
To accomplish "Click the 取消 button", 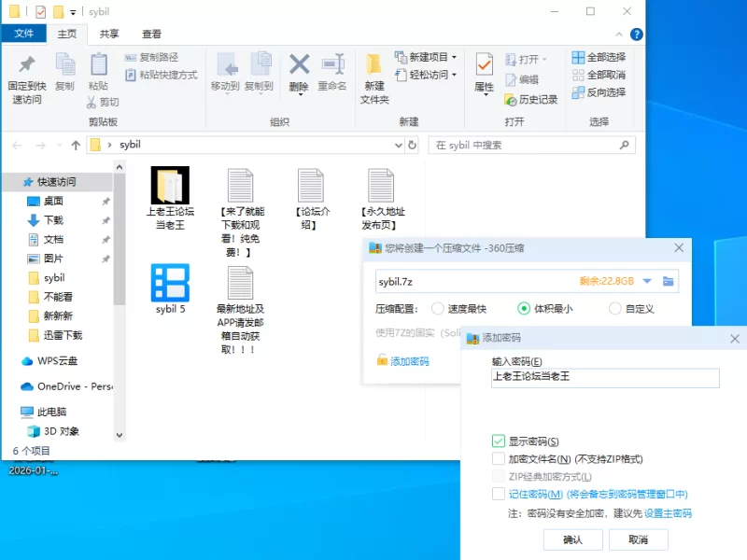I will point(638,539).
